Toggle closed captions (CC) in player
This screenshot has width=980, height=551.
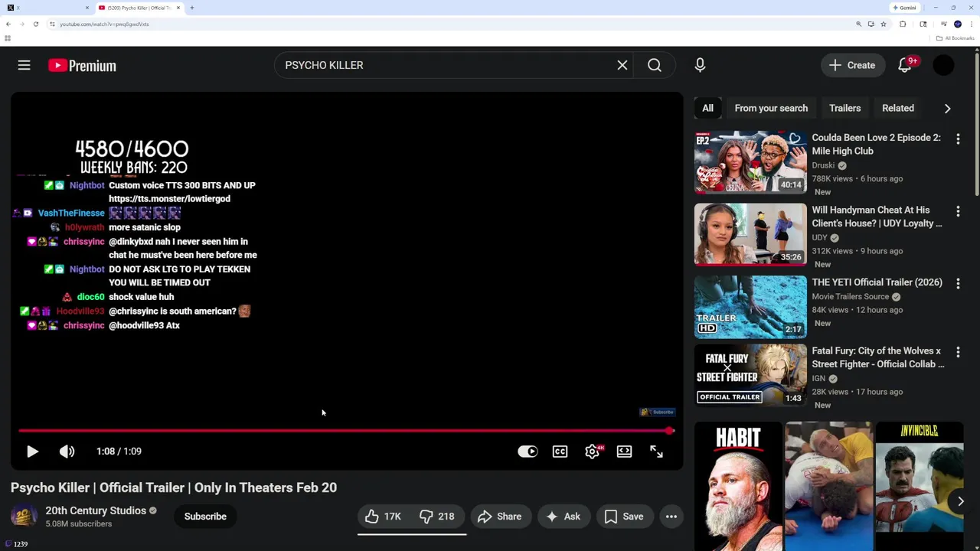[560, 452]
